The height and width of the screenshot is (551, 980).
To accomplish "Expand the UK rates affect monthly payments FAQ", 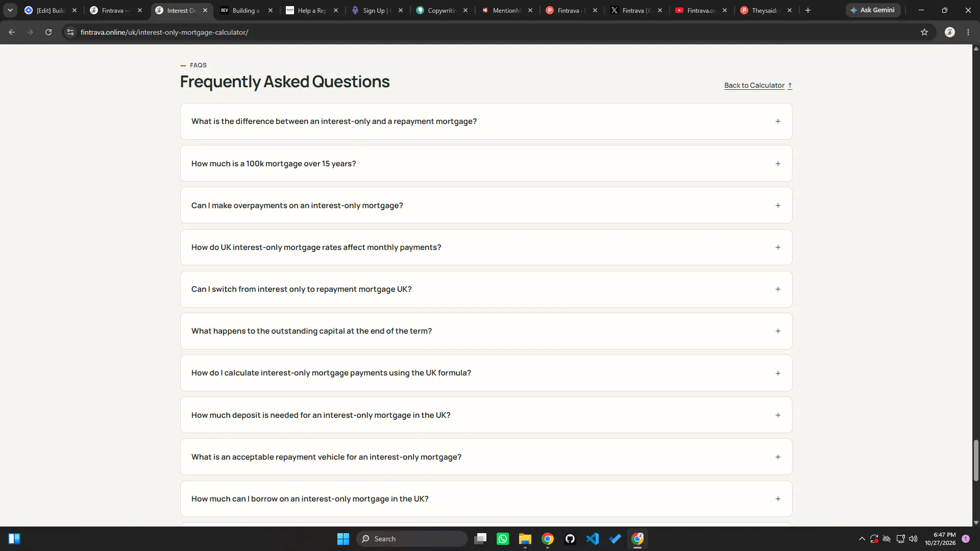I will pyautogui.click(x=486, y=247).
